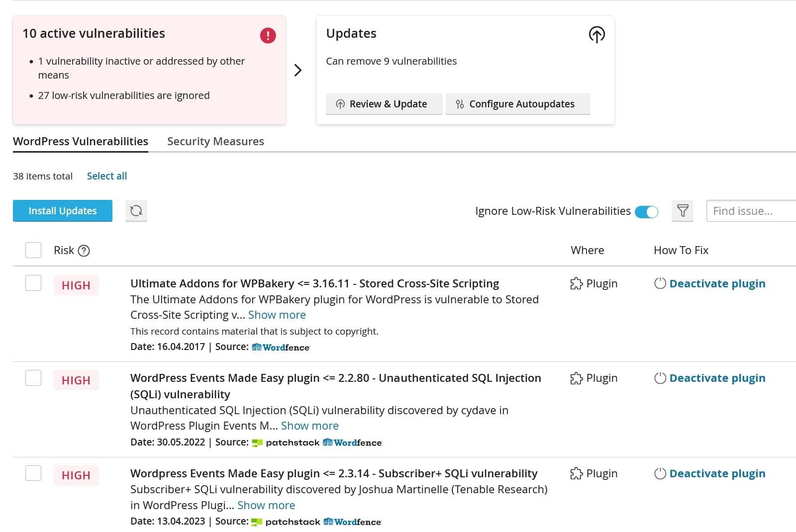
Task: Expand Ultimate Addons description with Show more
Action: (x=277, y=315)
